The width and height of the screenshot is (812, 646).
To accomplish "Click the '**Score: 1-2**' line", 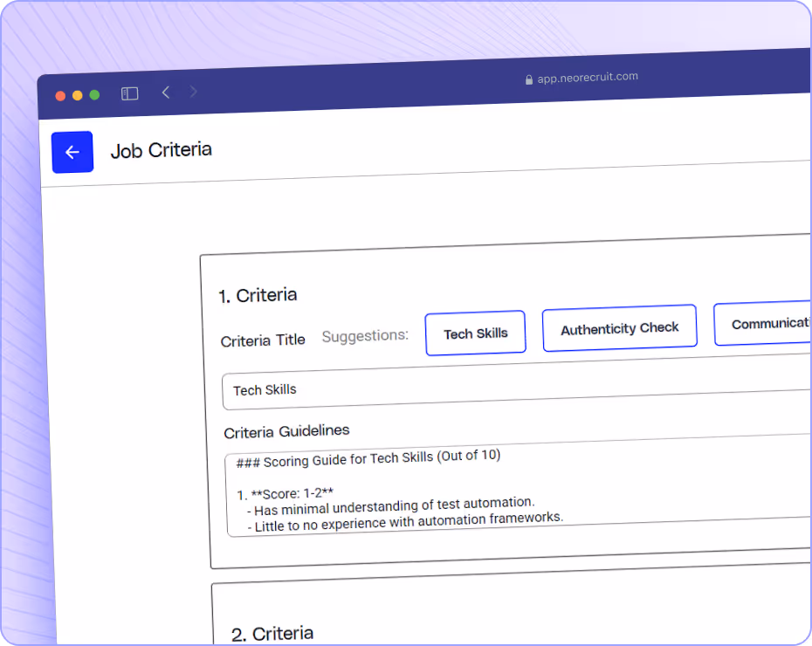I will (286, 494).
